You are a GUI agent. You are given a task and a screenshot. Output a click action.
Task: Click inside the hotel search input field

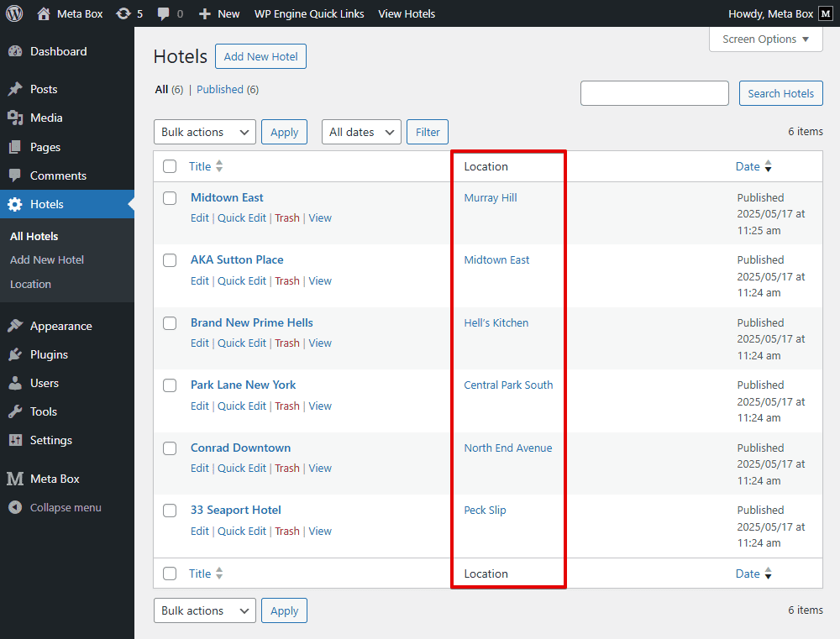point(654,93)
